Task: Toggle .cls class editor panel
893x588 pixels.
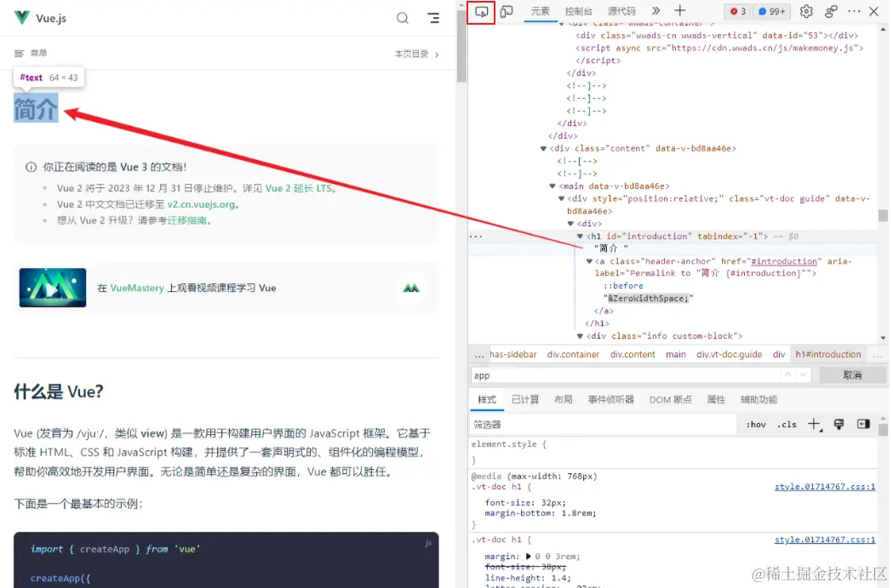Action: (x=787, y=425)
